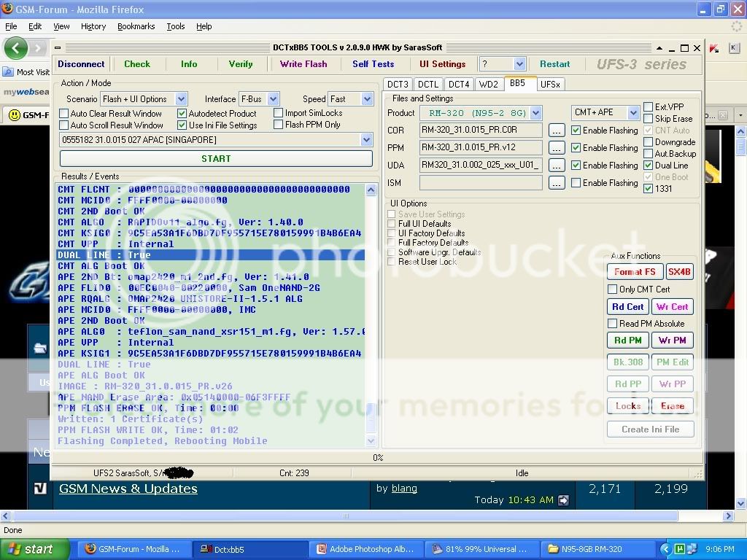Click Format FS button
This screenshot has width=747, height=560.
[635, 272]
